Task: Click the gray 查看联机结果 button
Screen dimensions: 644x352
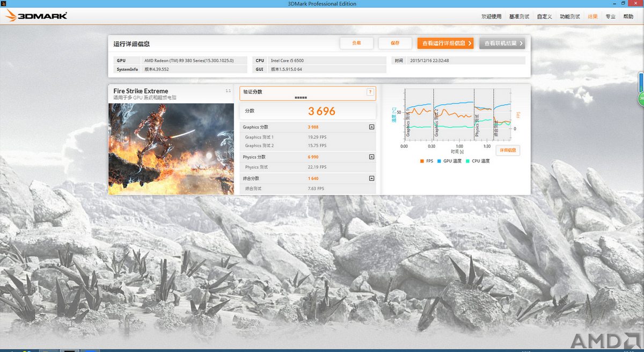Action: pos(502,43)
